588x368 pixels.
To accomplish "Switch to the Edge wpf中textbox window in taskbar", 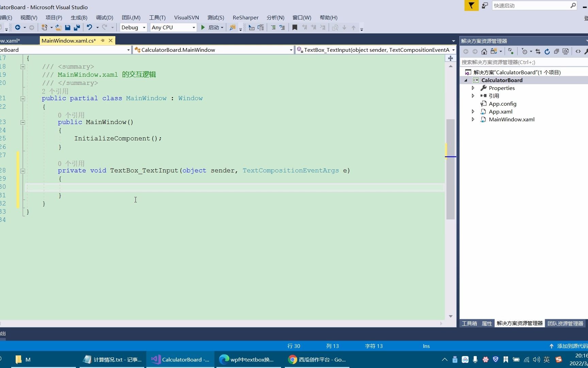I will (248, 359).
